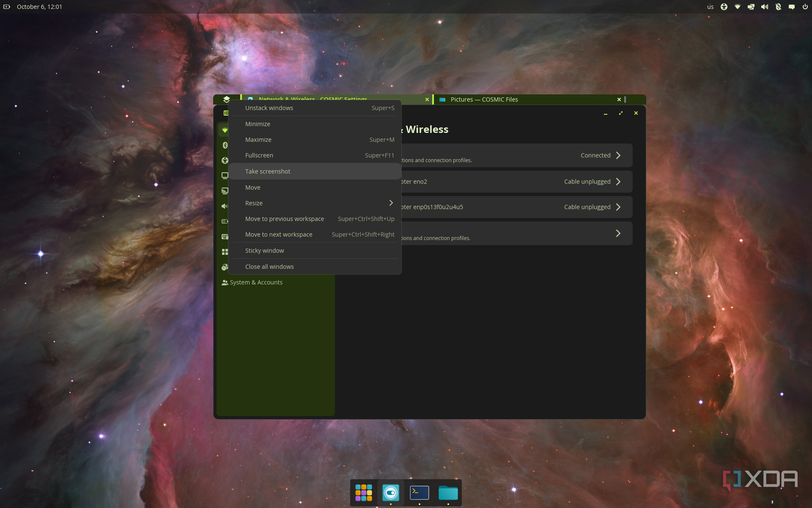812x508 pixels.
Task: Choose Minimize from the context menu
Action: point(315,124)
